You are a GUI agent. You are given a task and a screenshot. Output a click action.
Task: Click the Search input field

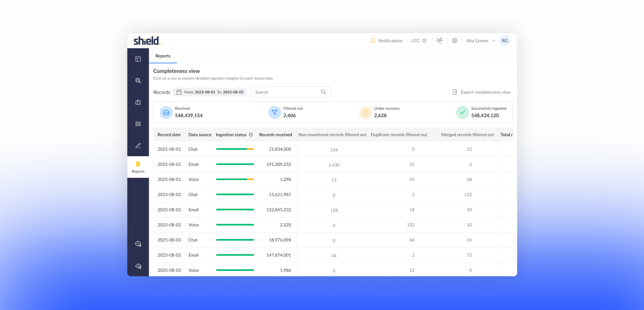coord(287,92)
